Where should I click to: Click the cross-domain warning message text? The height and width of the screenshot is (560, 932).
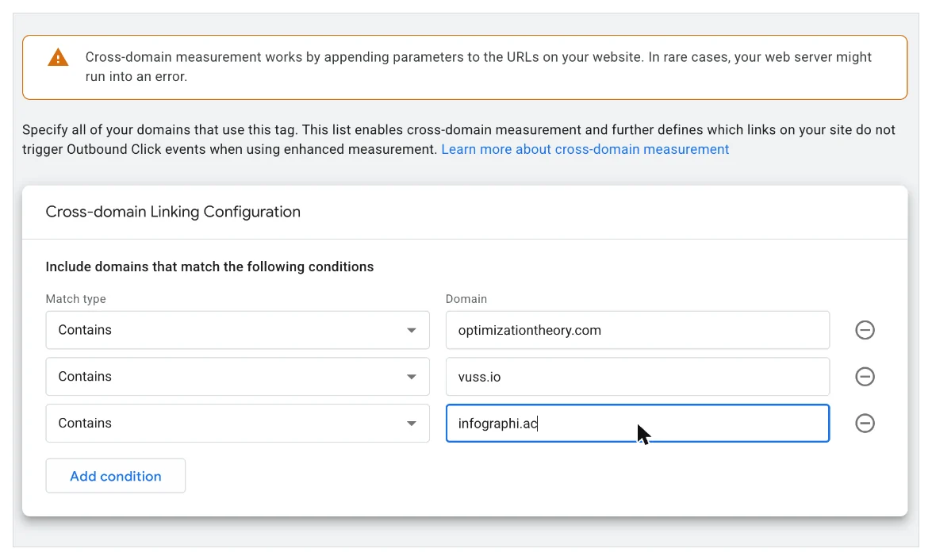478,67
